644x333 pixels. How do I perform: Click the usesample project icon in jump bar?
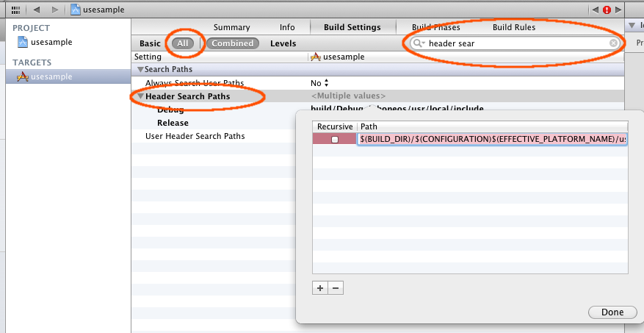pyautogui.click(x=76, y=10)
